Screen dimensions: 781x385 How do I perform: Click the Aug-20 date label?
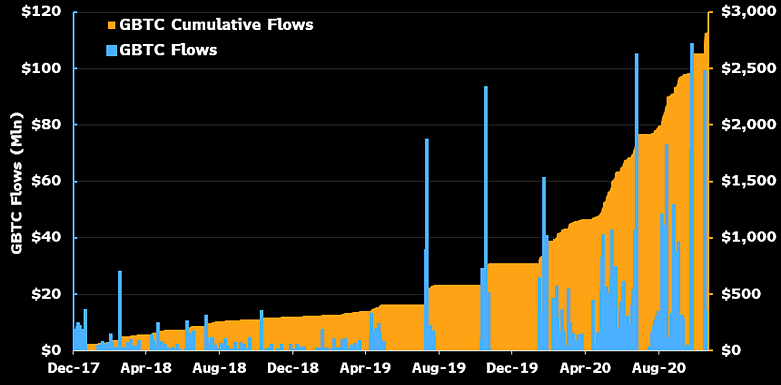click(659, 369)
